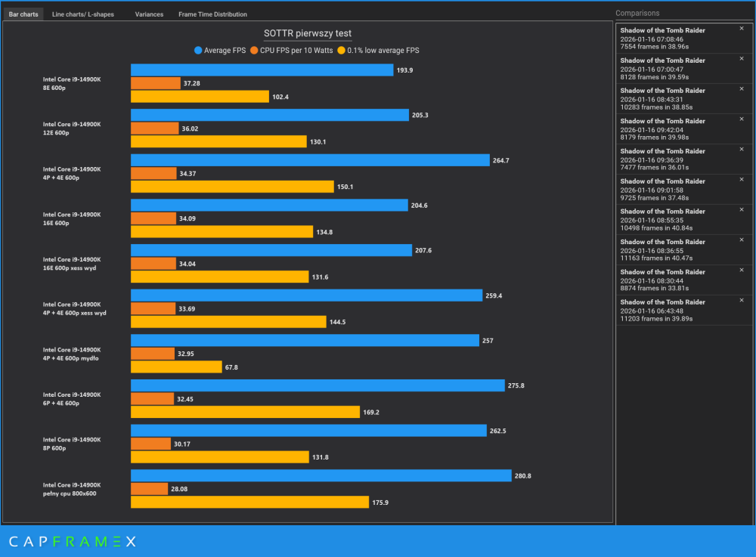Toggle CPU FPS per 10 Watts legend

291,51
